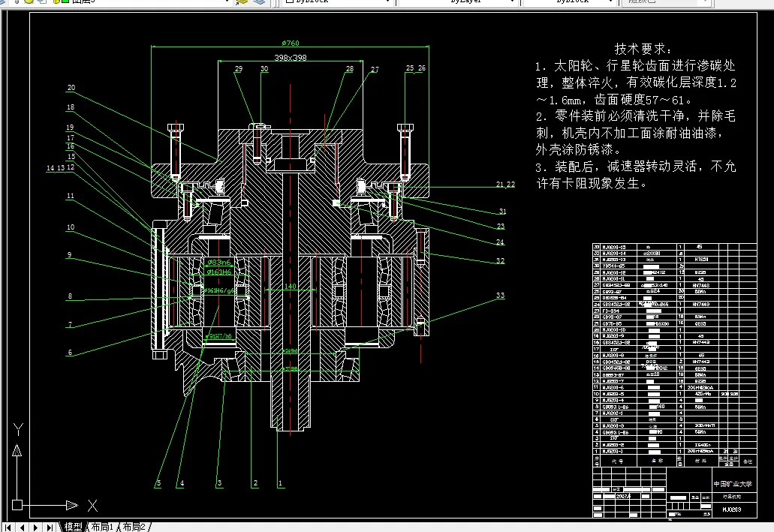Select part balloon number 31
774x532 pixels.
pyautogui.click(x=502, y=211)
